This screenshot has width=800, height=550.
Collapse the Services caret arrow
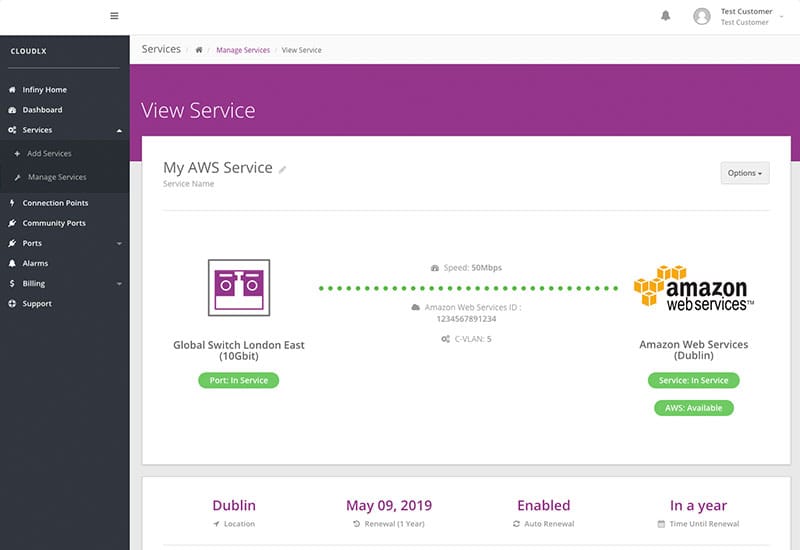119,131
